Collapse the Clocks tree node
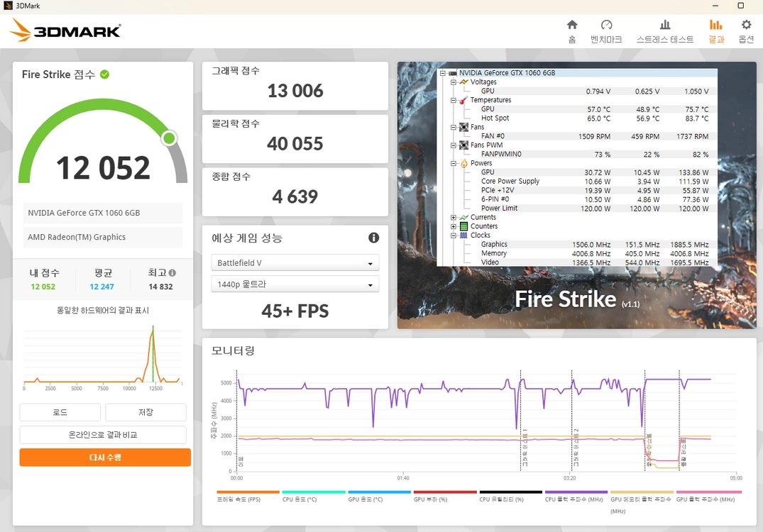The image size is (763, 532). 453,235
